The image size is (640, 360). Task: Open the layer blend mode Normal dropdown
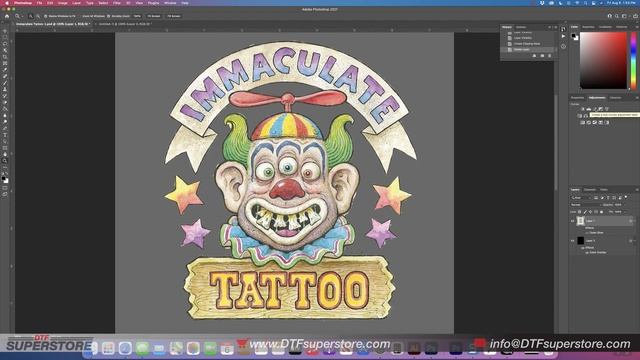586,205
